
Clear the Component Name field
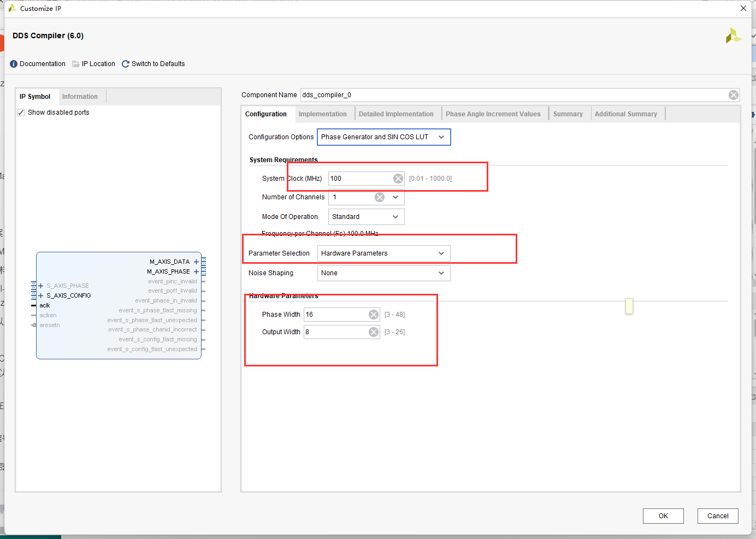[x=734, y=95]
